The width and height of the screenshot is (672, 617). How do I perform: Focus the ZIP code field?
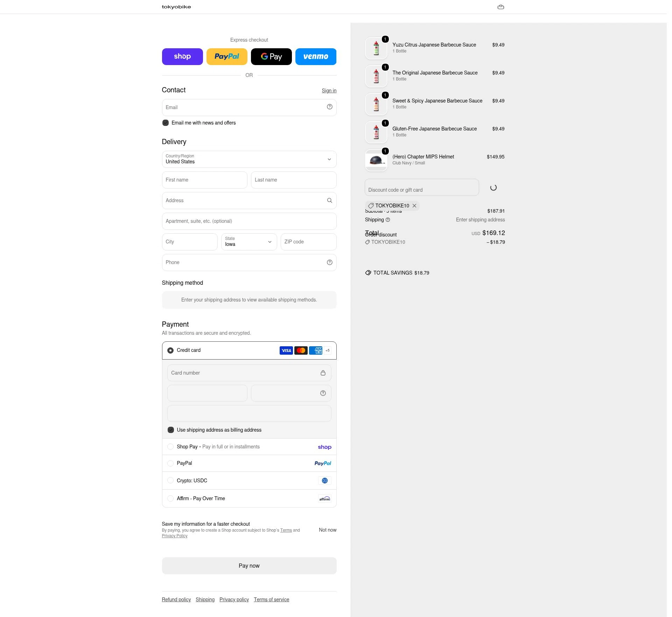(x=309, y=242)
